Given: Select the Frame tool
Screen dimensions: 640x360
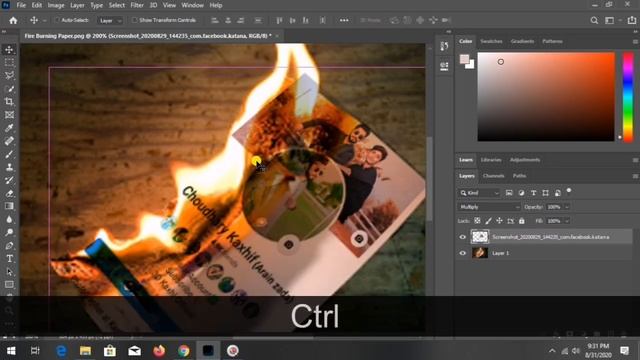Looking at the screenshot, I should [9, 115].
